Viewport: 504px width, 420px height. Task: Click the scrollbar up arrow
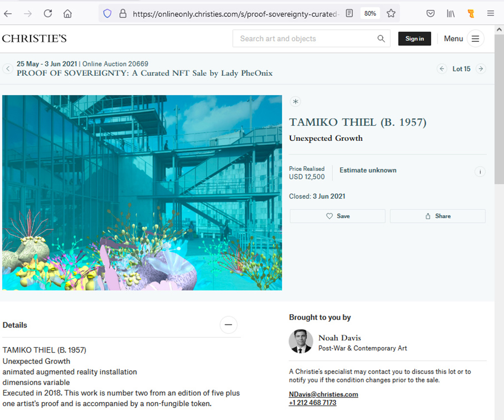(499, 30)
